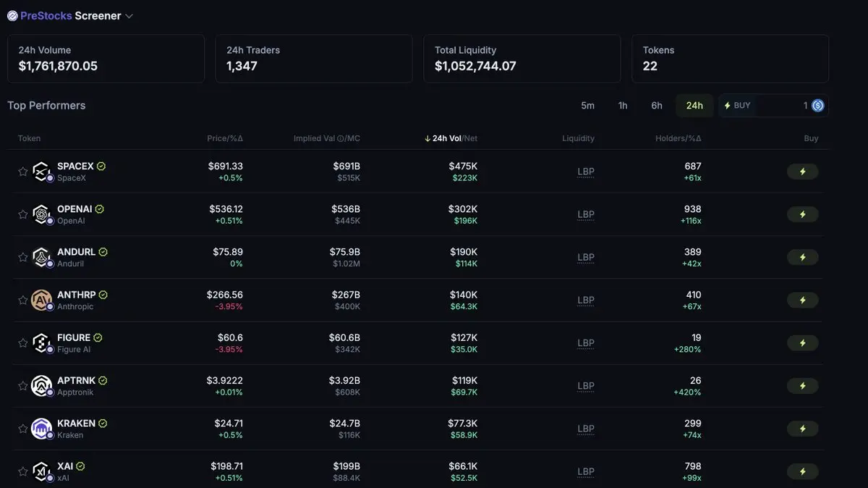Image resolution: width=868 pixels, height=488 pixels.
Task: Quick buy ANTHRP with lightning button
Action: pos(802,300)
